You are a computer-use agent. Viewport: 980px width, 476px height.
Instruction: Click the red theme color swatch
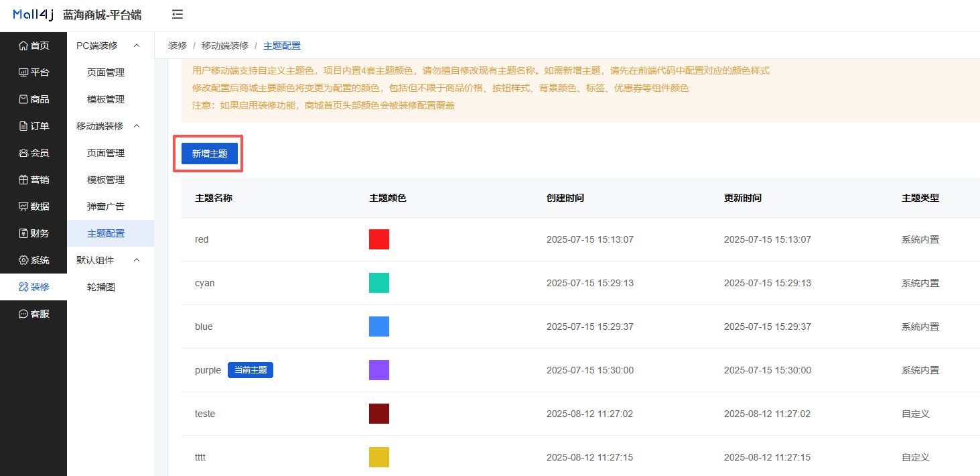coord(379,239)
